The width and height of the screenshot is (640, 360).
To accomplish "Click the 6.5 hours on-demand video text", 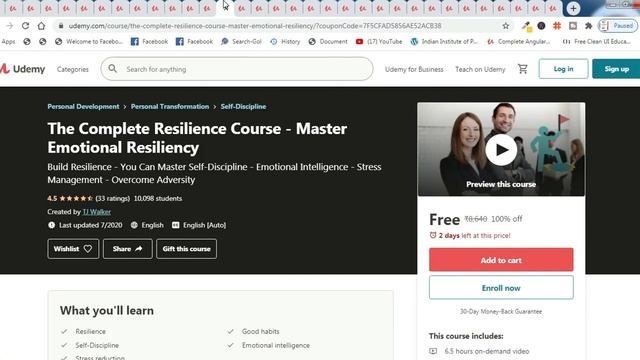I will [487, 351].
